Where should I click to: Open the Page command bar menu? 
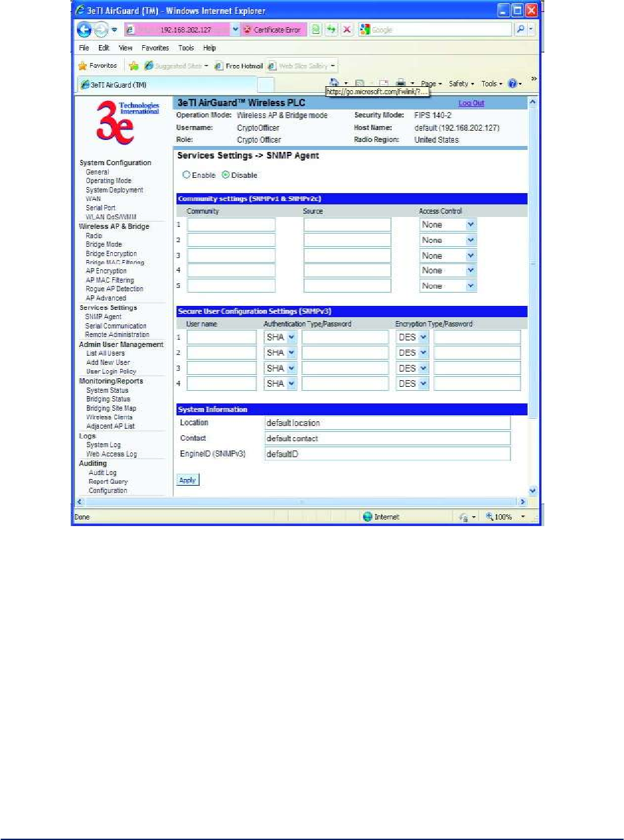431,84
